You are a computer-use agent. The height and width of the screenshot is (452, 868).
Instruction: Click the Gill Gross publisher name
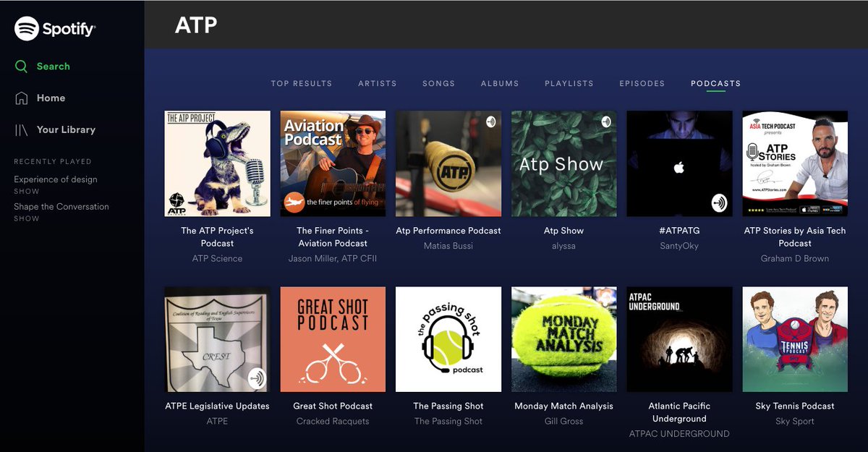[563, 421]
